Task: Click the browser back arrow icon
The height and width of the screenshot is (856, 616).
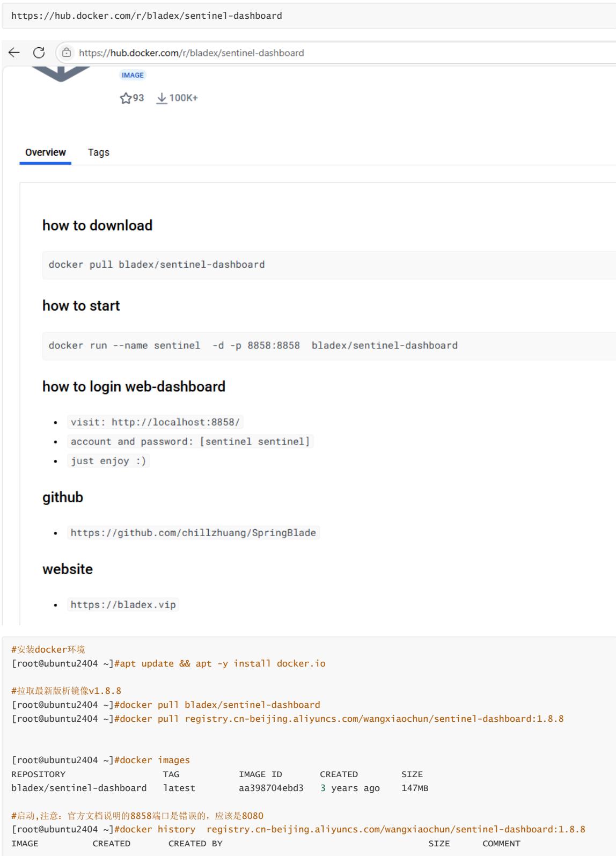Action: (x=14, y=53)
